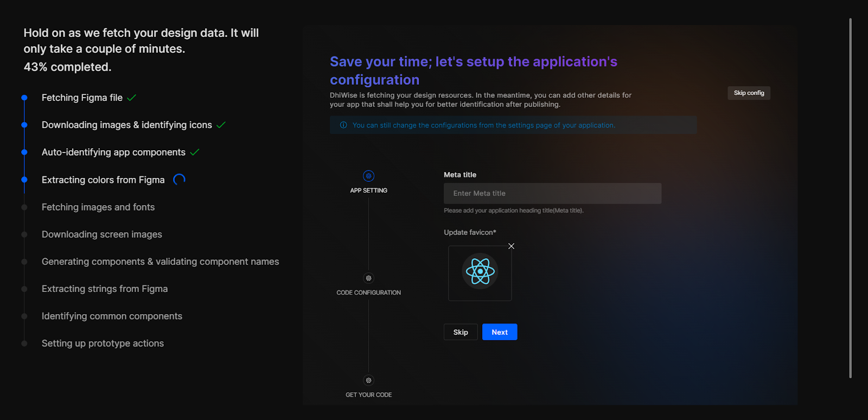868x420 pixels.
Task: Select the Setting up prototype actions step text
Action: click(x=103, y=343)
